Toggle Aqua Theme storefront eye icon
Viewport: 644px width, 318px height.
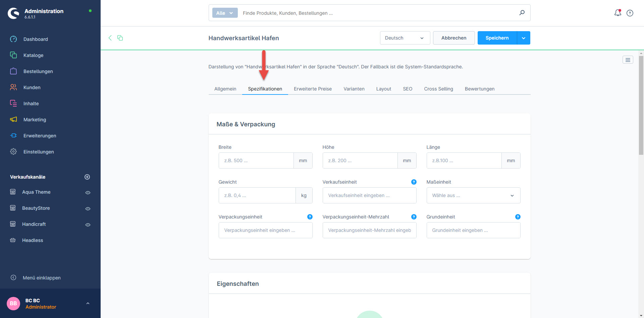point(88,192)
